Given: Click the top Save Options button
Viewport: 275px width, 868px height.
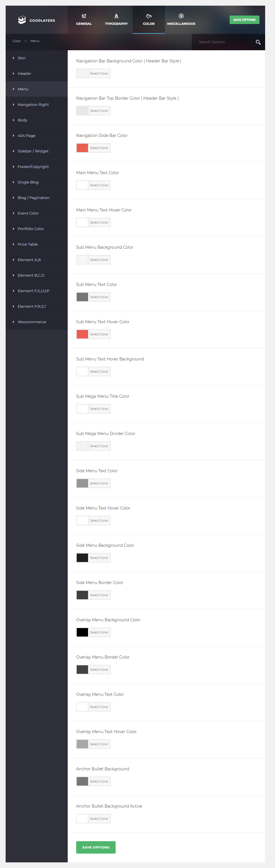Looking at the screenshot, I should pyautogui.click(x=244, y=20).
